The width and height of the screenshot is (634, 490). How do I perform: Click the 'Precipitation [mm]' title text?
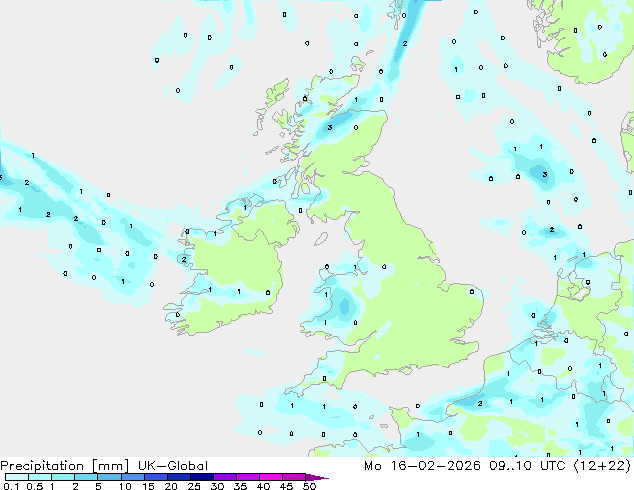pyautogui.click(x=65, y=466)
